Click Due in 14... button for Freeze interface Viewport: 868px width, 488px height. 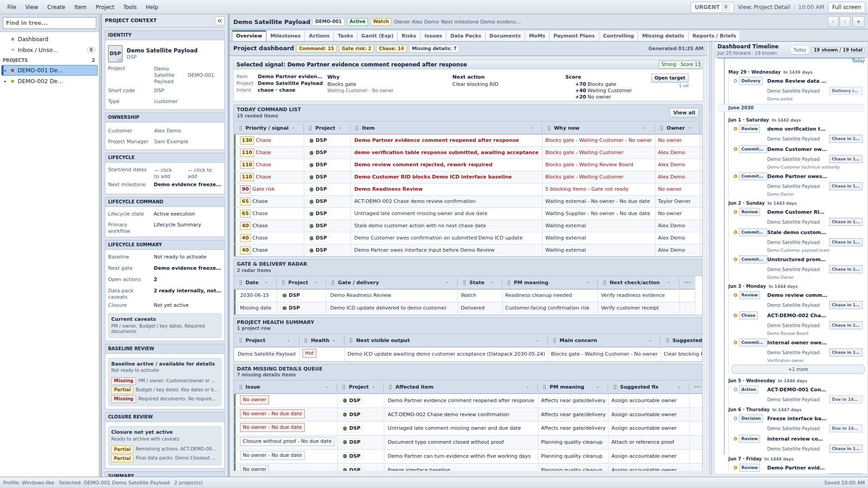click(845, 429)
